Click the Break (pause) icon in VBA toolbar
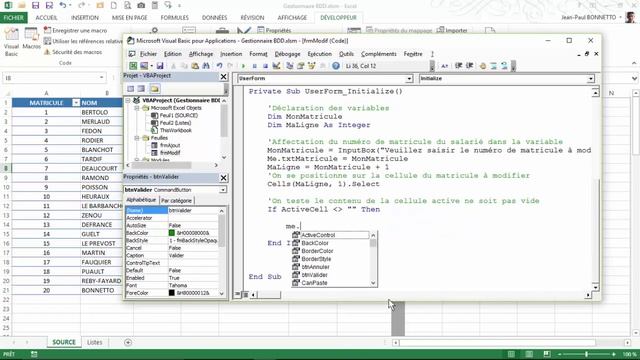This screenshot has width=640, height=360. [x=254, y=66]
